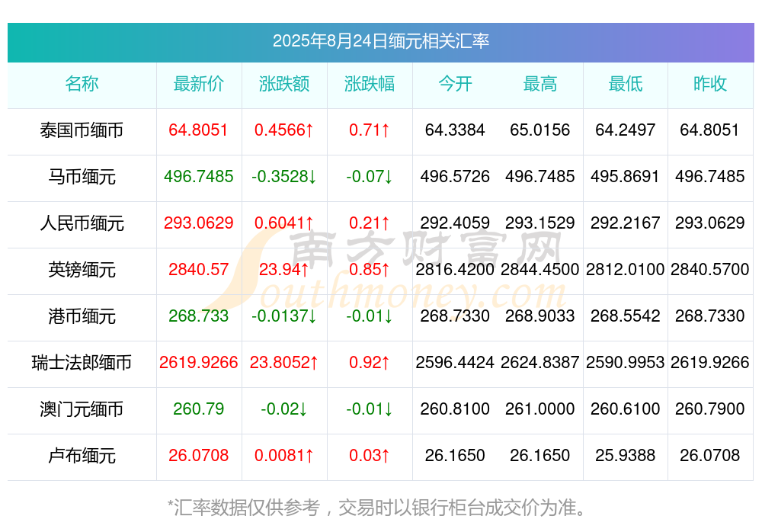Click change amount -0.0137↓
Screen dimensions: 762x532
[x=284, y=316]
